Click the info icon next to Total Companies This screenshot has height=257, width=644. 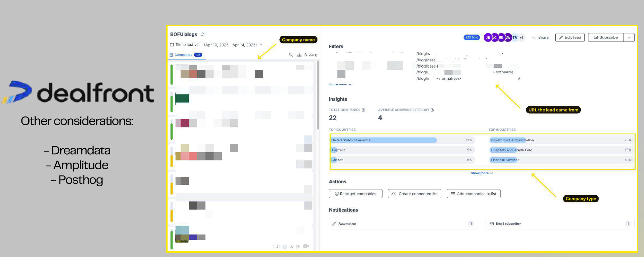[363, 110]
